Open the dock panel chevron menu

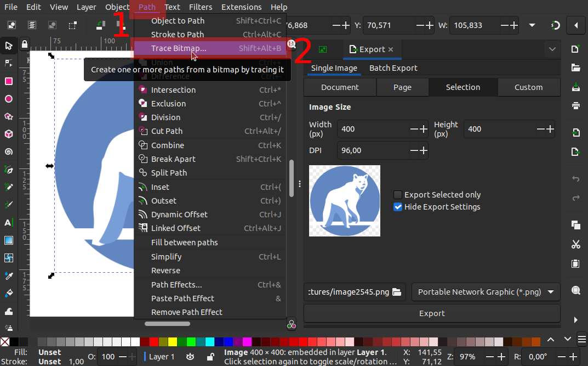[x=552, y=49]
